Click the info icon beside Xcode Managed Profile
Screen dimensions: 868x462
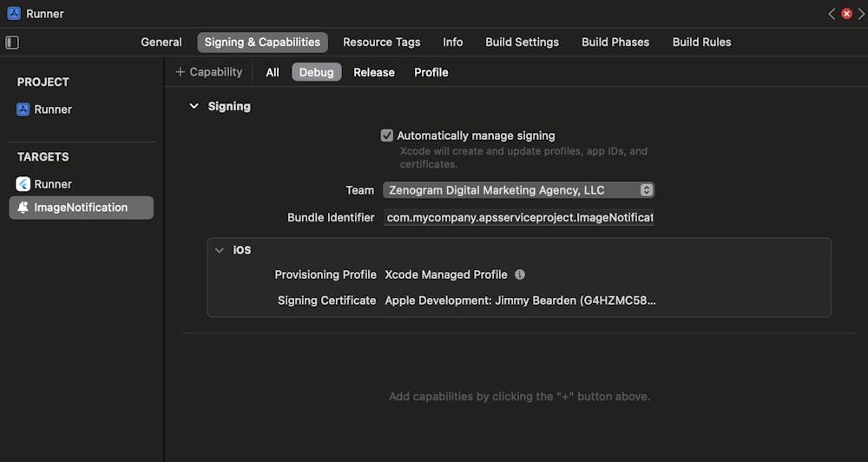point(520,274)
